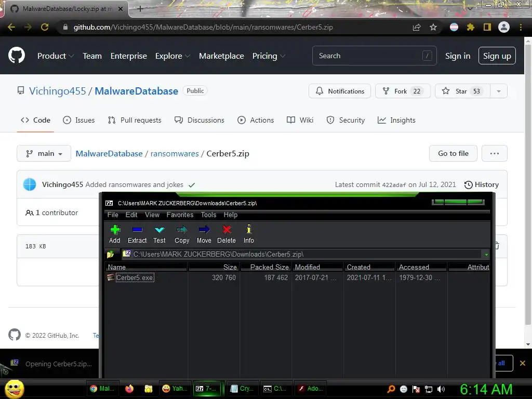Click the Move tool in 7-Zip
Screen dimensions: 532x399
click(x=204, y=234)
